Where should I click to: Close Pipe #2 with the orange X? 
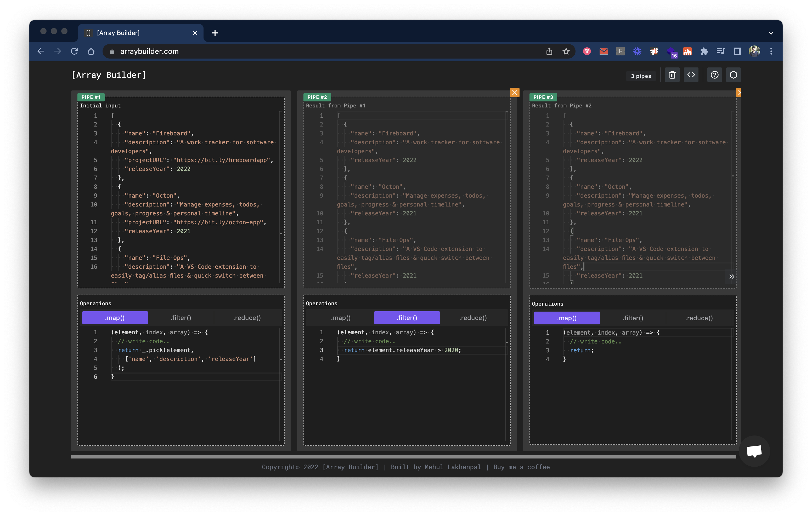point(515,92)
